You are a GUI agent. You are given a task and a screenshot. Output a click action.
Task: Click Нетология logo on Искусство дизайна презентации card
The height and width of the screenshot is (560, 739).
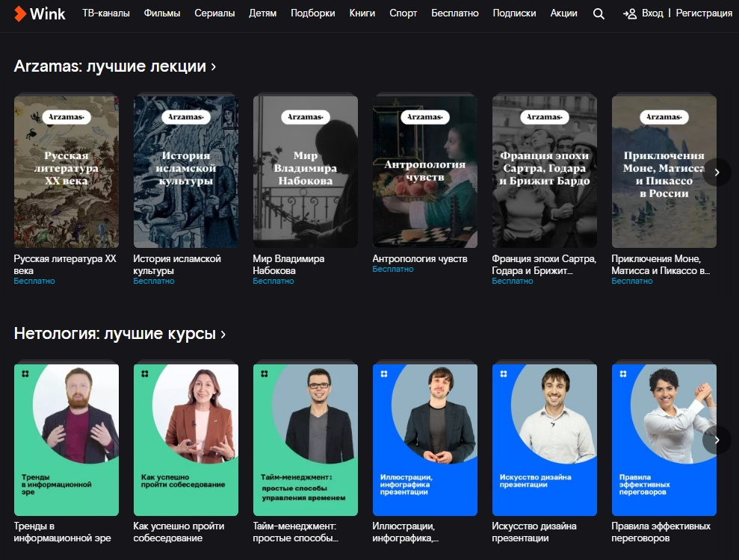pos(503,373)
